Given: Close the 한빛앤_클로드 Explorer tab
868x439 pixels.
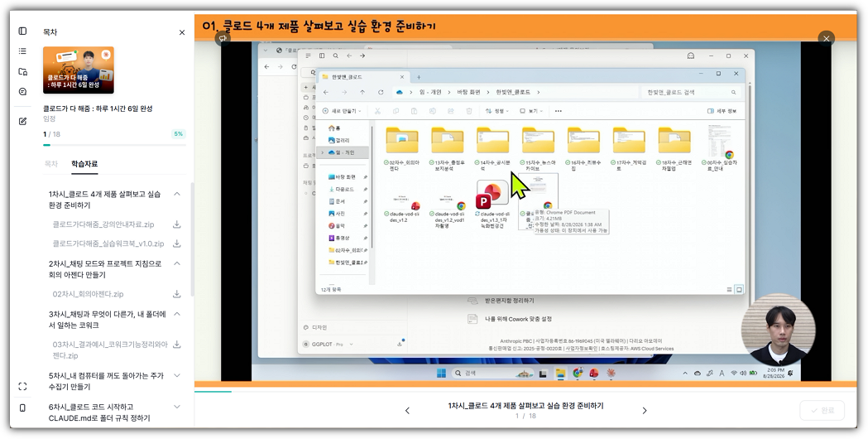Looking at the screenshot, I should click(402, 77).
